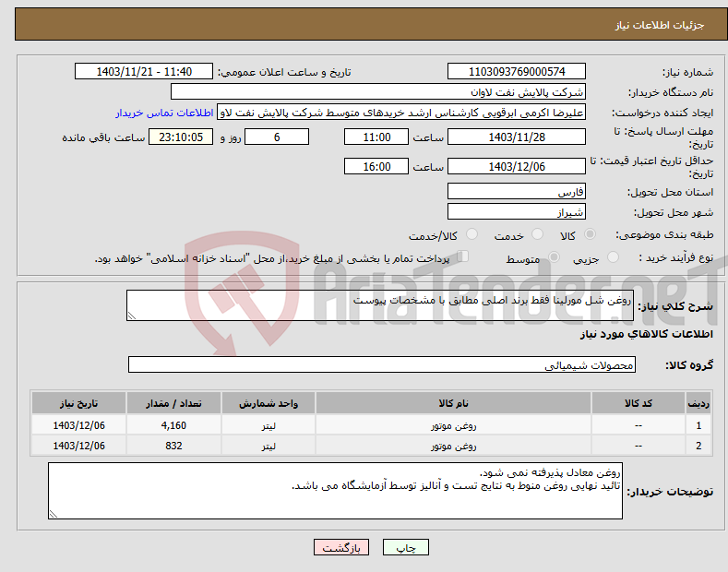Select the خدمت radio button

[537, 234]
